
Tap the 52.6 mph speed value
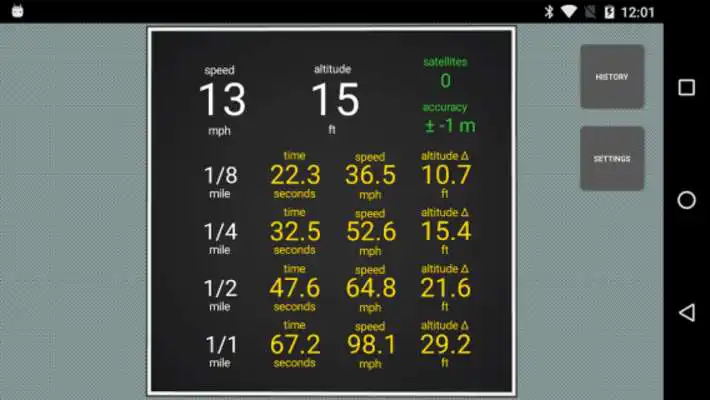pyautogui.click(x=371, y=231)
